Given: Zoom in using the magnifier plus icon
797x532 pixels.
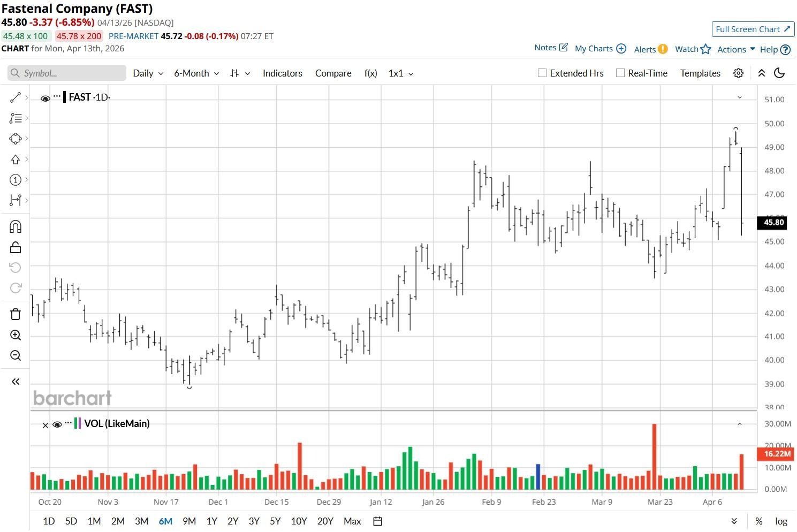Looking at the screenshot, I should pos(16,336).
